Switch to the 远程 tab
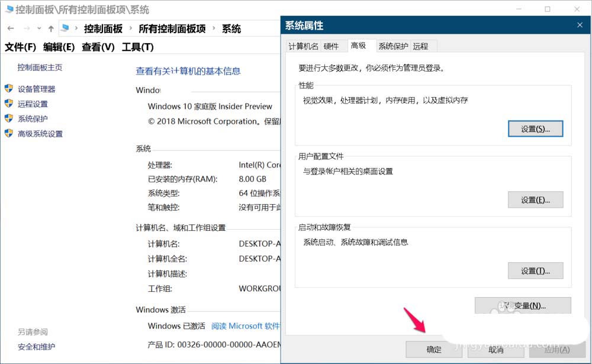 [x=421, y=46]
